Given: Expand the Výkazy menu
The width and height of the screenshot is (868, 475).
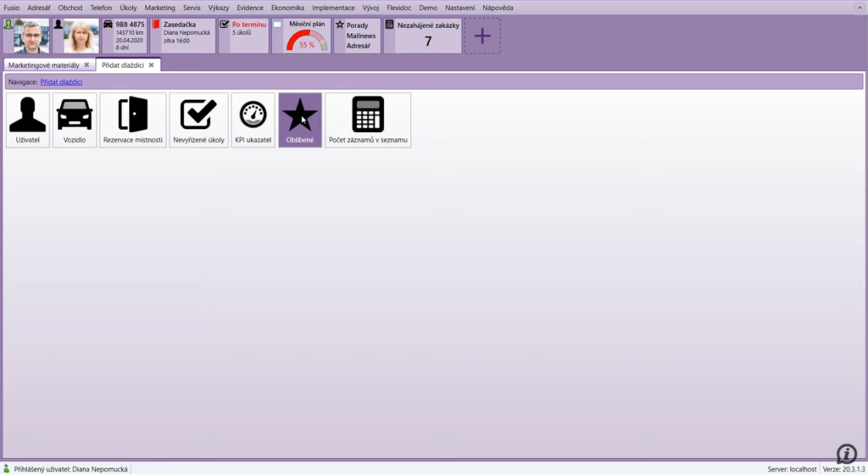Looking at the screenshot, I should tap(219, 8).
